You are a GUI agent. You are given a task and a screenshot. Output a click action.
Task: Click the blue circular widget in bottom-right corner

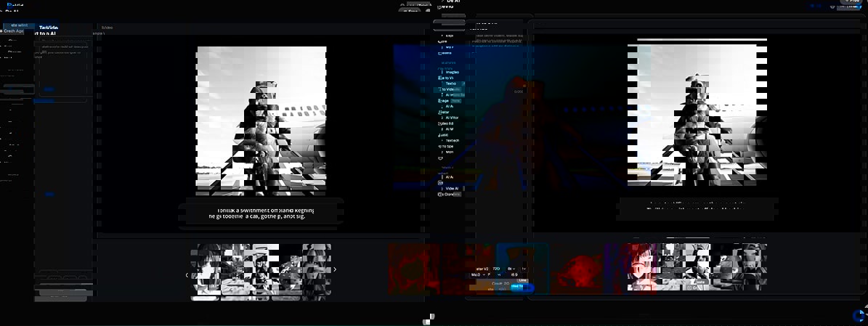click(859, 316)
